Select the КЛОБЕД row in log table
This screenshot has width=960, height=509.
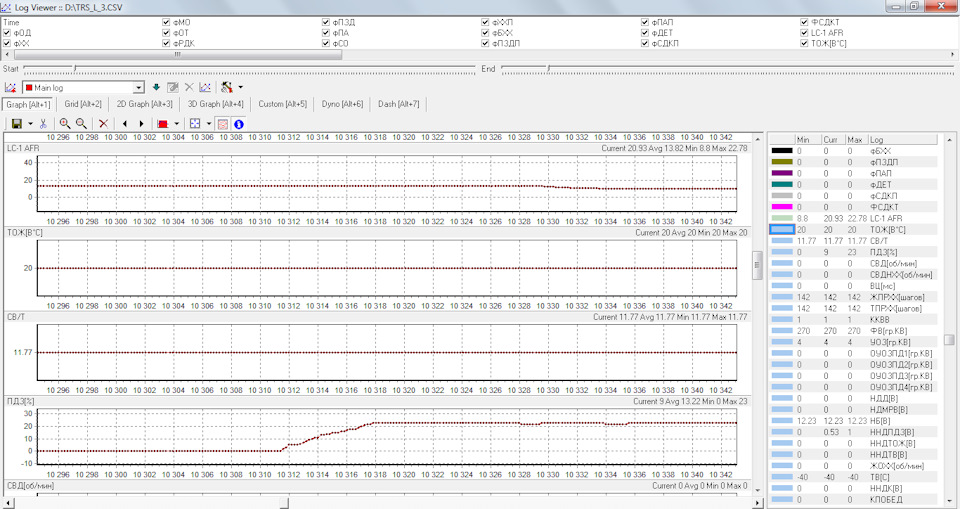[853, 499]
